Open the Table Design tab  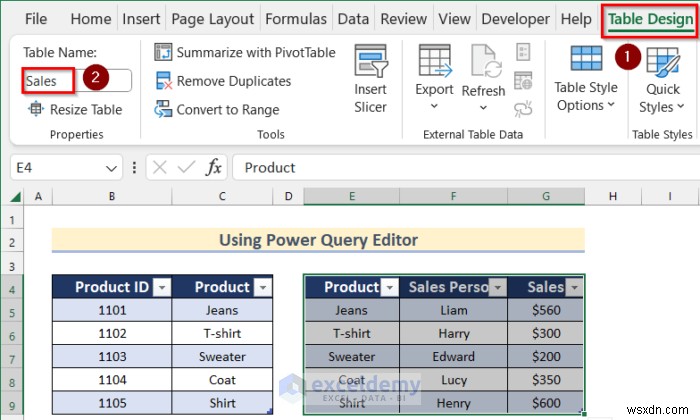point(650,19)
